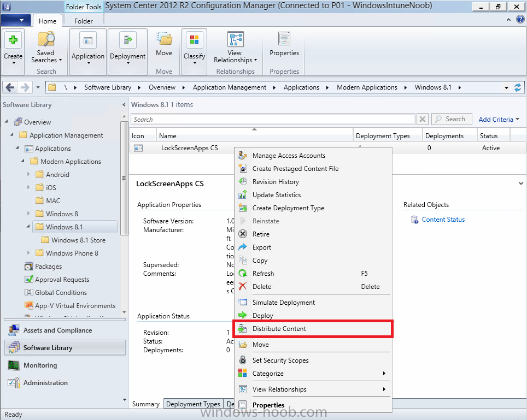Click the Set Security Scopes lock icon
Viewport: 527px width, 420px height.
tap(243, 360)
